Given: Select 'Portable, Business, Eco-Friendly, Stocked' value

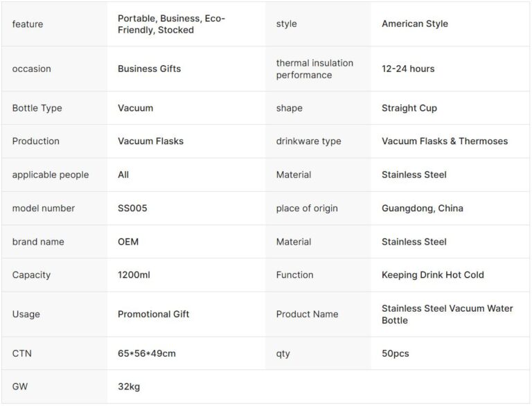Looking at the screenshot, I should [x=171, y=24].
